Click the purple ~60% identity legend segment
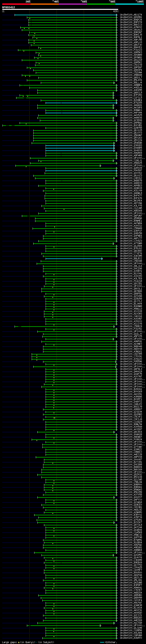The height and width of the screenshot is (644, 146). tap(73, 4)
